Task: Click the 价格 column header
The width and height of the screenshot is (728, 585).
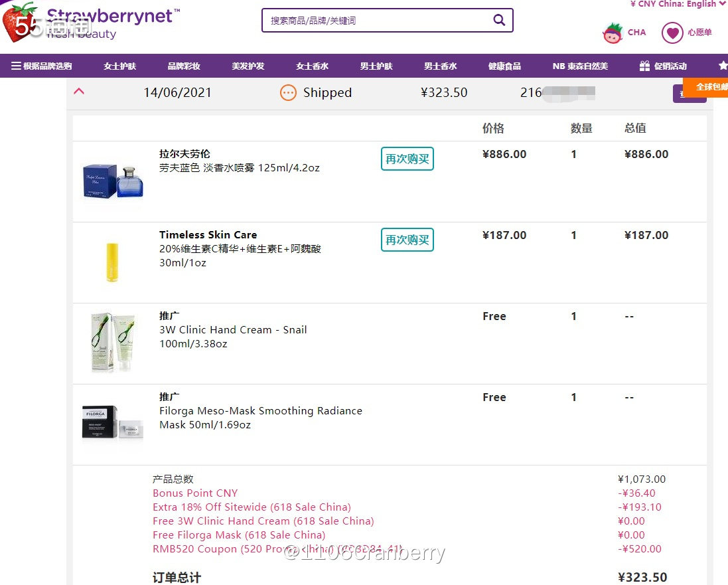Action: [493, 128]
